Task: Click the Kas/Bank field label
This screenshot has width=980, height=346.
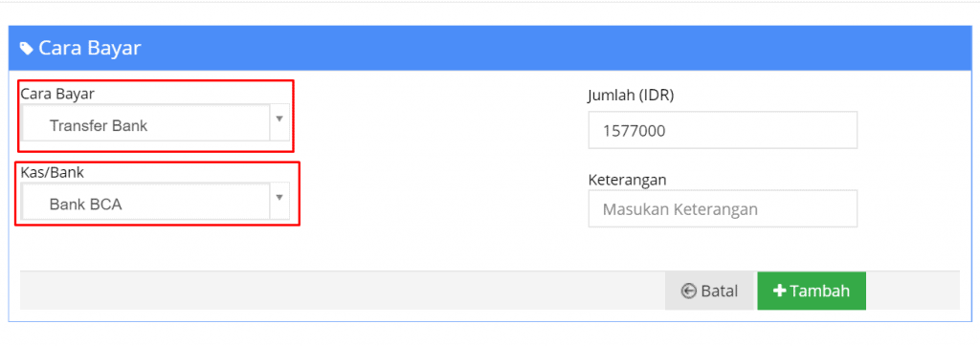Action: click(52, 173)
